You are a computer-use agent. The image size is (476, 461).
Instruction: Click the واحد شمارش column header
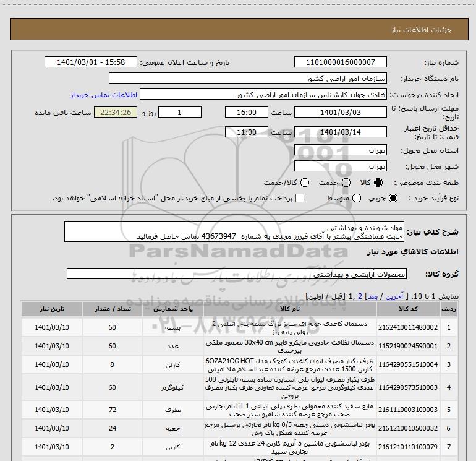pos(173,309)
